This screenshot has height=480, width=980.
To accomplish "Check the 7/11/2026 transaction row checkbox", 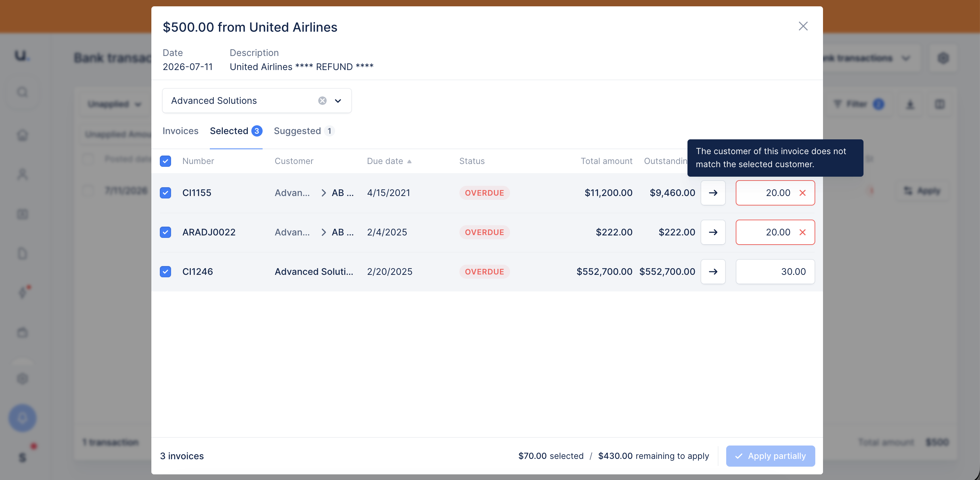I will pos(88,190).
